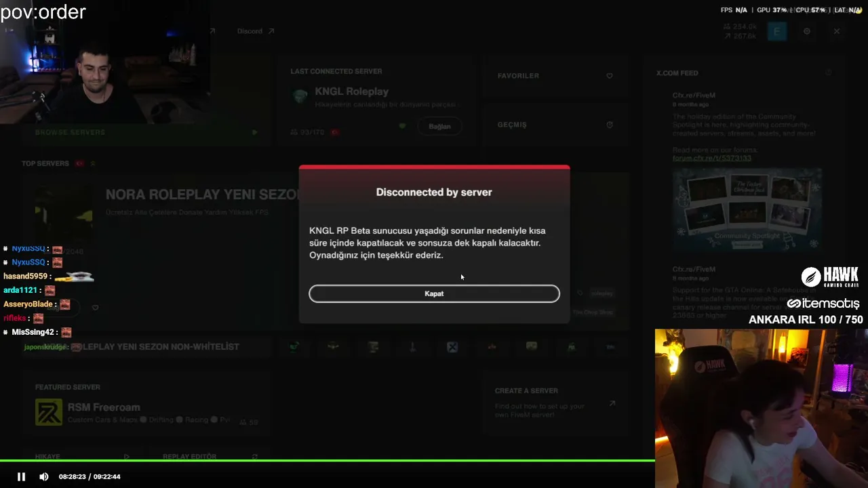Open the forum.cfx.re link in the feed
The image size is (868, 488).
point(711,158)
